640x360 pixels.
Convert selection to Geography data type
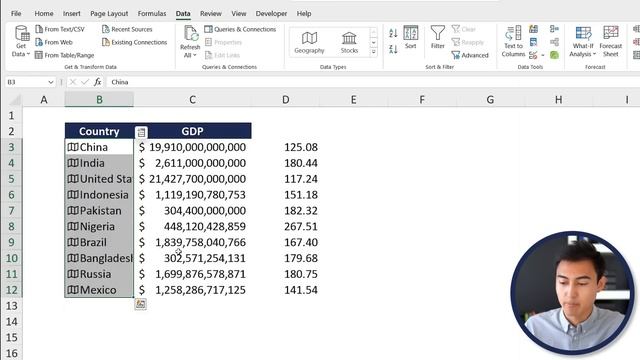(x=309, y=42)
